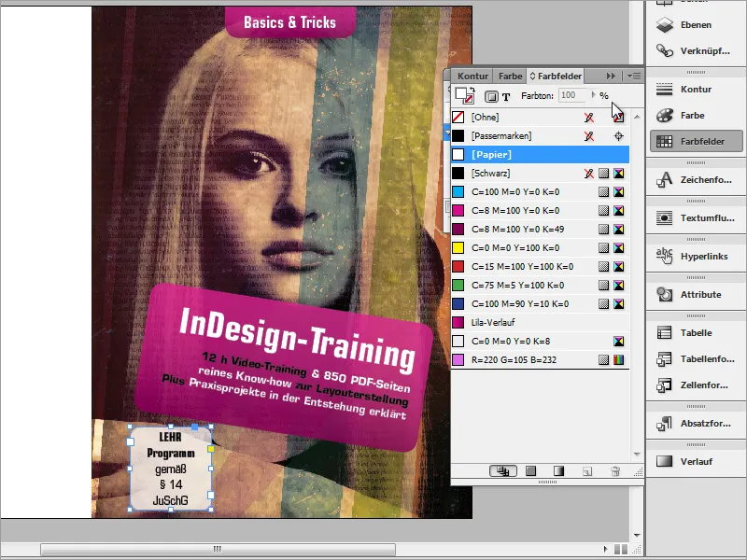Switch to the Farbe tab
Viewport: 747px width, 560px height.
click(x=510, y=77)
